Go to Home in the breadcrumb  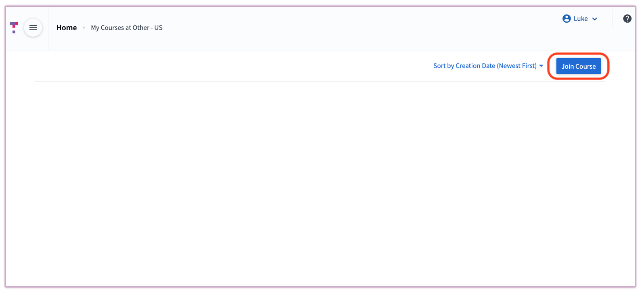click(67, 27)
